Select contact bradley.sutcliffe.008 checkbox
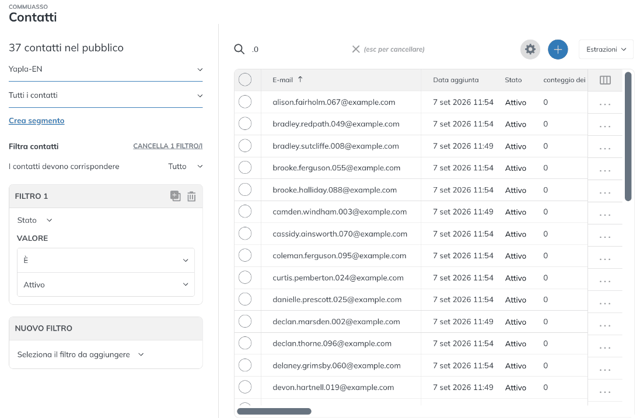 [245, 146]
